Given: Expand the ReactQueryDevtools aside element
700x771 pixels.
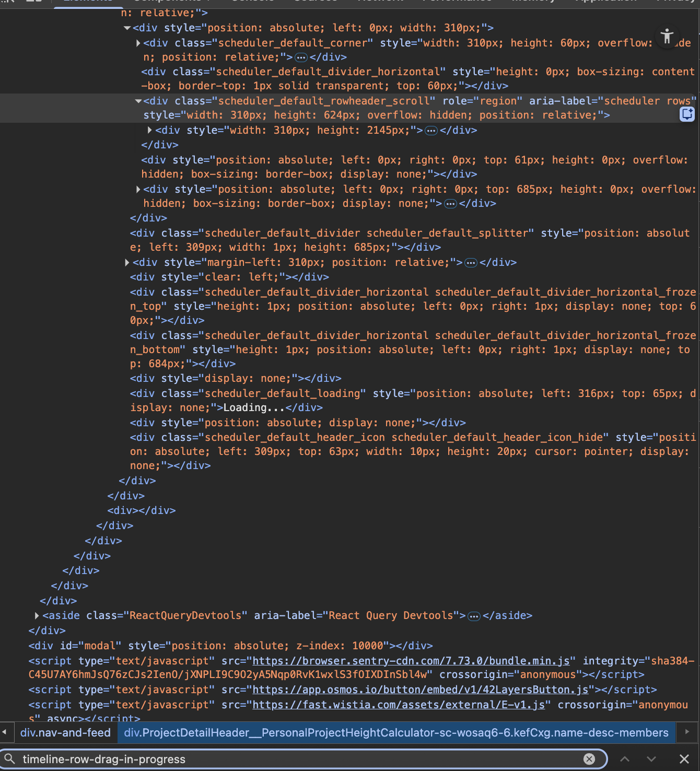Looking at the screenshot, I should (37, 616).
